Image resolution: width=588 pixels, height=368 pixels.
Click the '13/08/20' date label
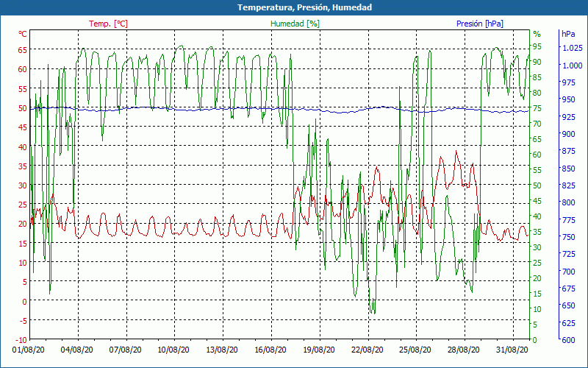pyautogui.click(x=222, y=350)
